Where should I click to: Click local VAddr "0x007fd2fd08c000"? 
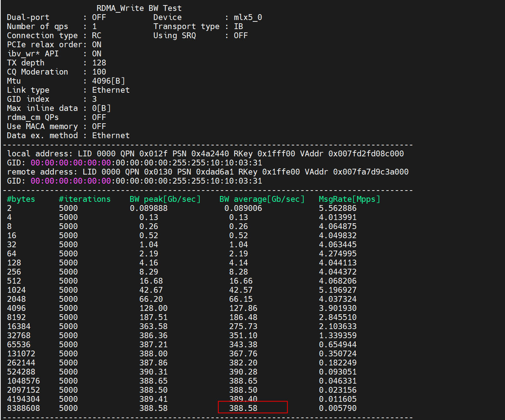tap(366, 153)
